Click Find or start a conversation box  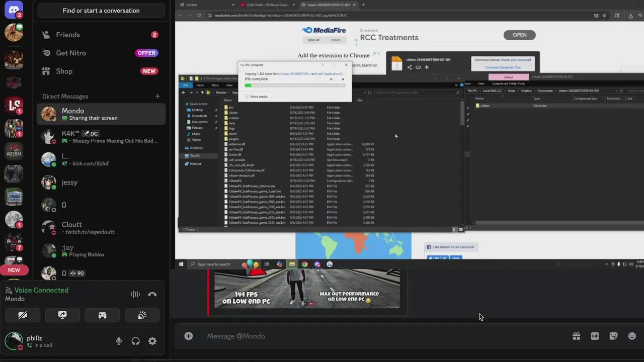coord(101,11)
